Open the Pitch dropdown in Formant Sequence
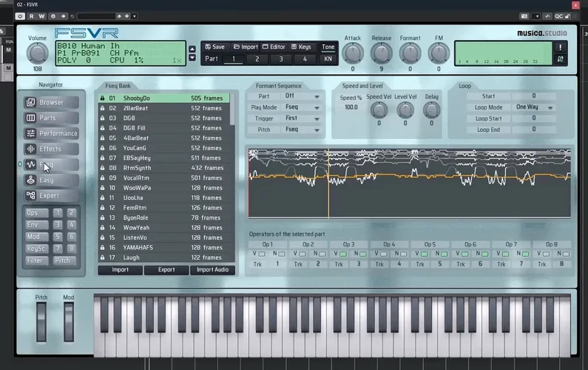Image resolution: width=588 pixels, height=370 pixels. (x=303, y=129)
